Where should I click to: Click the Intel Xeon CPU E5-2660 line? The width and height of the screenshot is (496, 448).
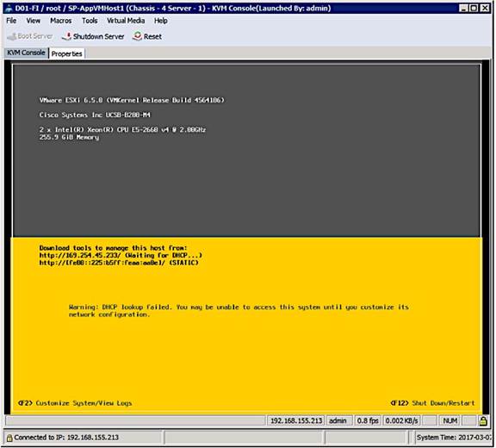click(123, 130)
